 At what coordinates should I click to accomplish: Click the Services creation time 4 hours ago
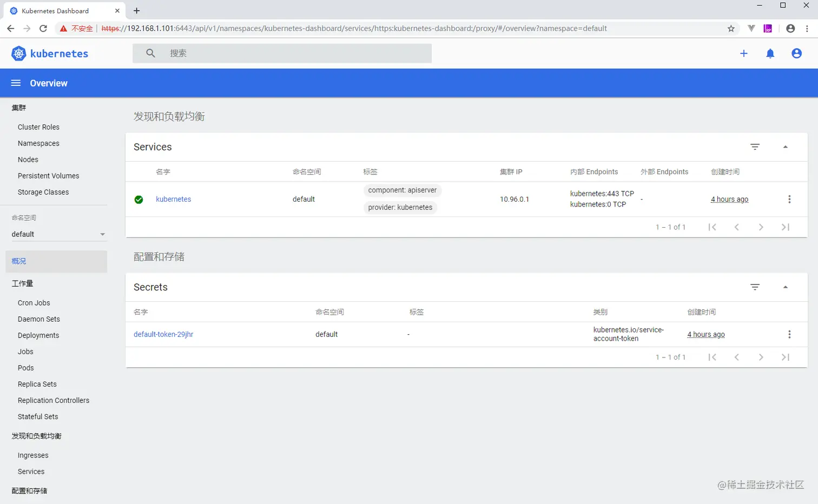(x=729, y=199)
